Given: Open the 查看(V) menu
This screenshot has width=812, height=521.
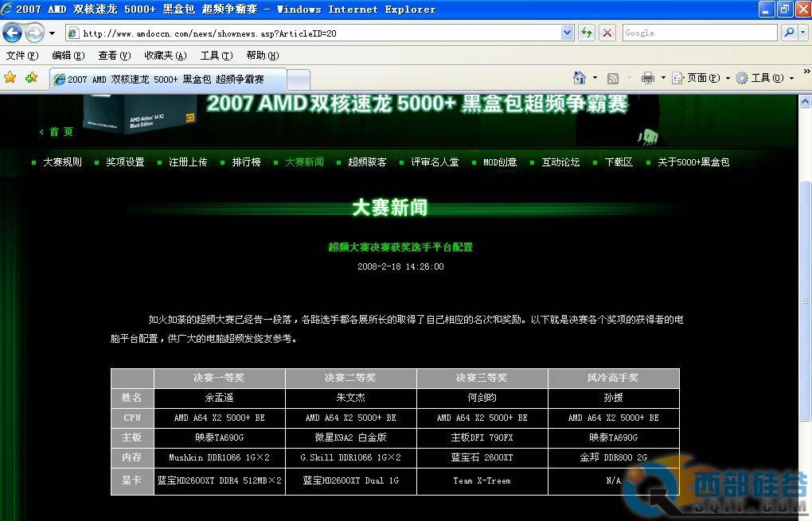Looking at the screenshot, I should tap(115, 56).
